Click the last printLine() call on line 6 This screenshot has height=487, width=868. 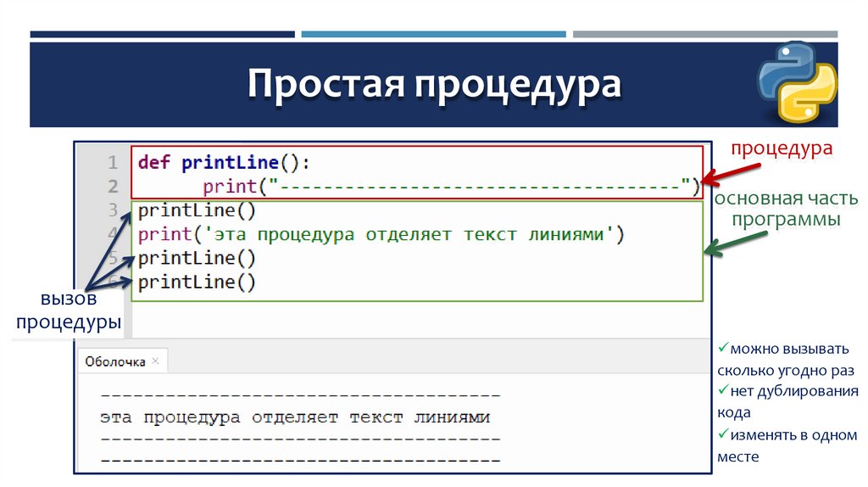coord(197,282)
